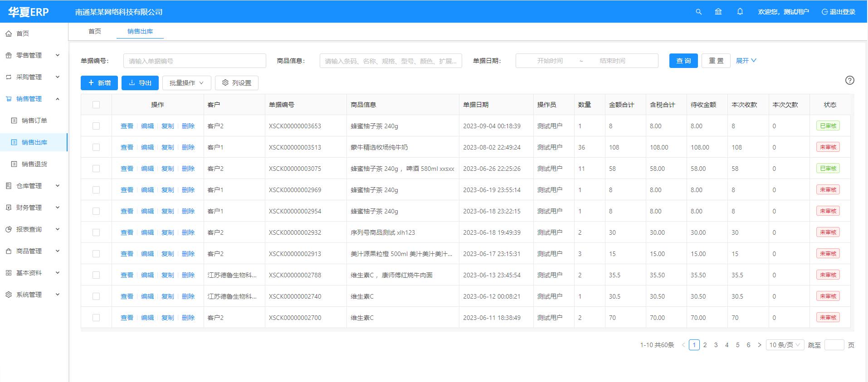Click the search magnifier icon in header
The width and height of the screenshot is (868, 382).
point(698,12)
